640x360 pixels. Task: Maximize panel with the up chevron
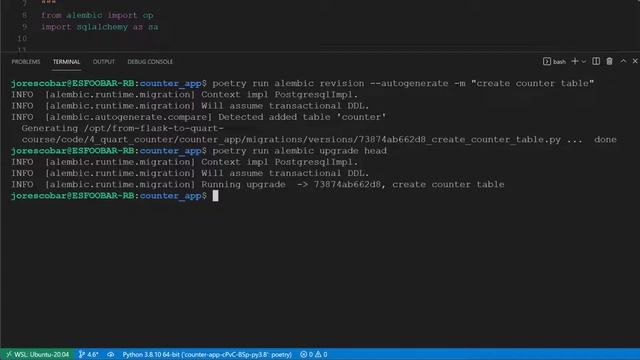click(623, 61)
